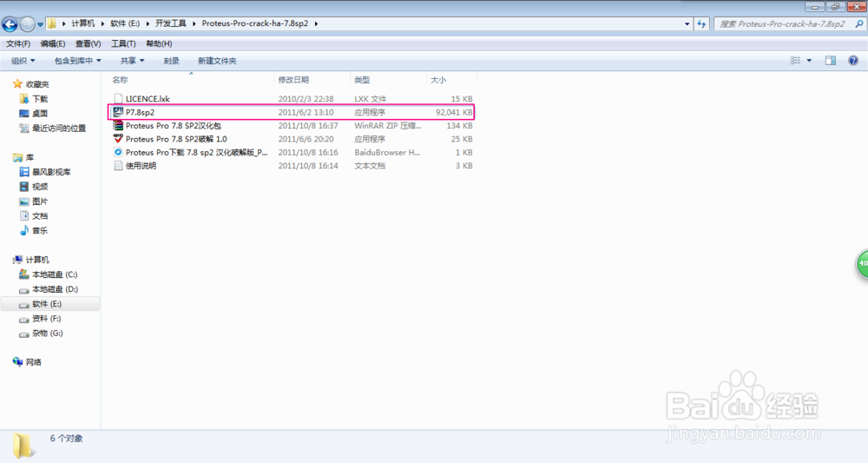Open the 帮助(H) menu
868x463 pixels.
point(159,43)
